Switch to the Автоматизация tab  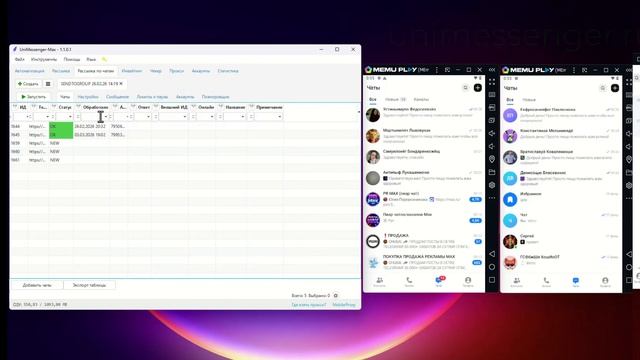(x=29, y=71)
